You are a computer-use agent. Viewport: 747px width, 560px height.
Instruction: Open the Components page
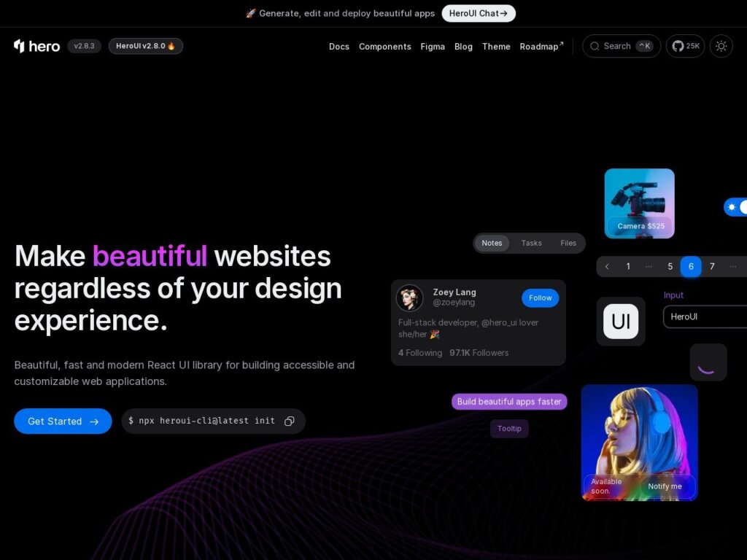385,47
